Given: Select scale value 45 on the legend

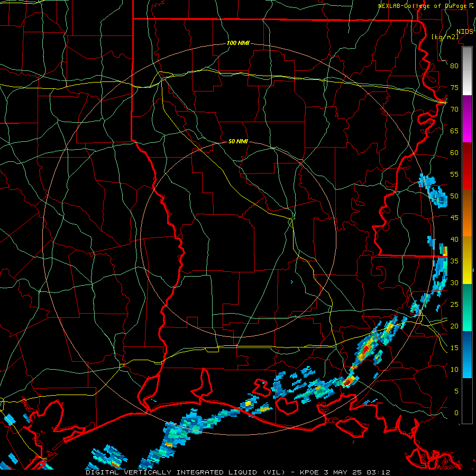Looking at the screenshot, I should tap(454, 218).
